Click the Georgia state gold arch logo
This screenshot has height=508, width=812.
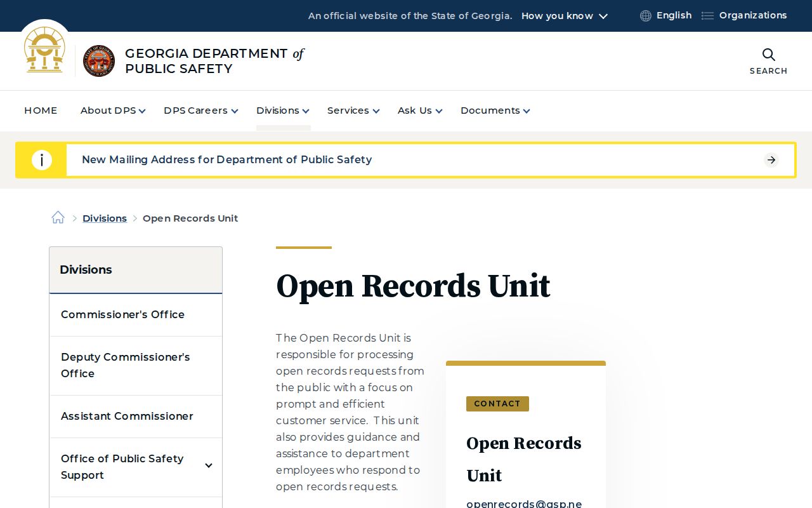coord(44,50)
